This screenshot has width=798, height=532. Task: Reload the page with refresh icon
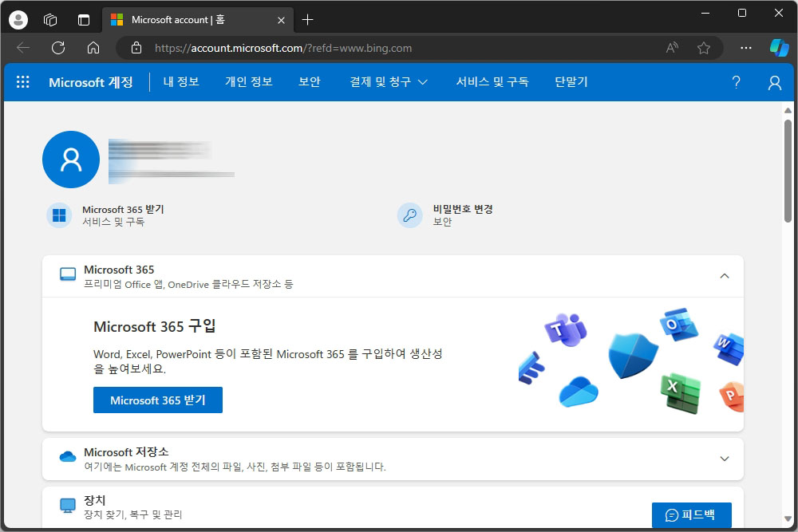pyautogui.click(x=58, y=48)
